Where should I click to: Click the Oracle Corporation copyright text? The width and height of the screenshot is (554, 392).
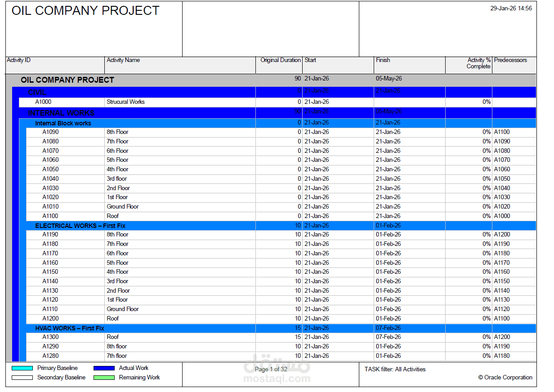point(505,378)
